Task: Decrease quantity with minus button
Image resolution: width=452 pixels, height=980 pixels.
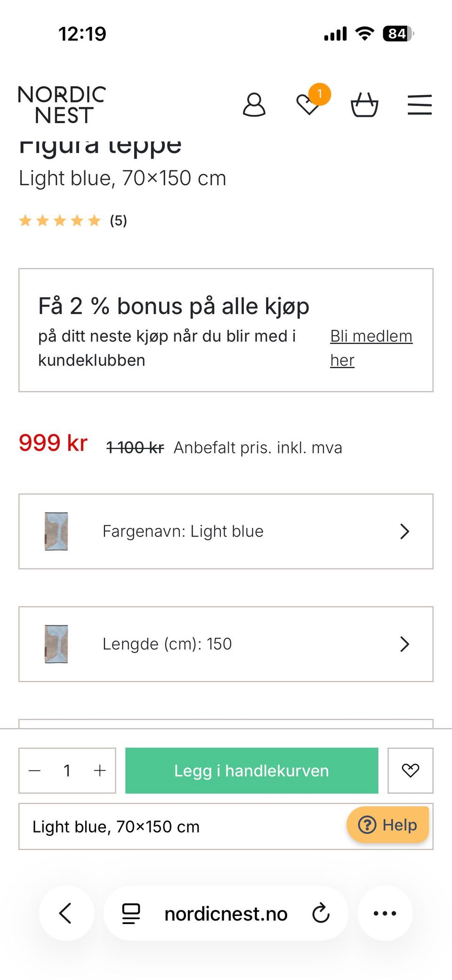Action: 35,770
